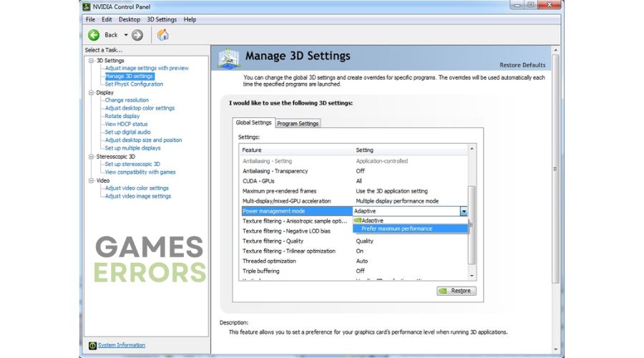The width and height of the screenshot is (644, 358).
Task: Click Restore Defaults link
Action: 522,65
